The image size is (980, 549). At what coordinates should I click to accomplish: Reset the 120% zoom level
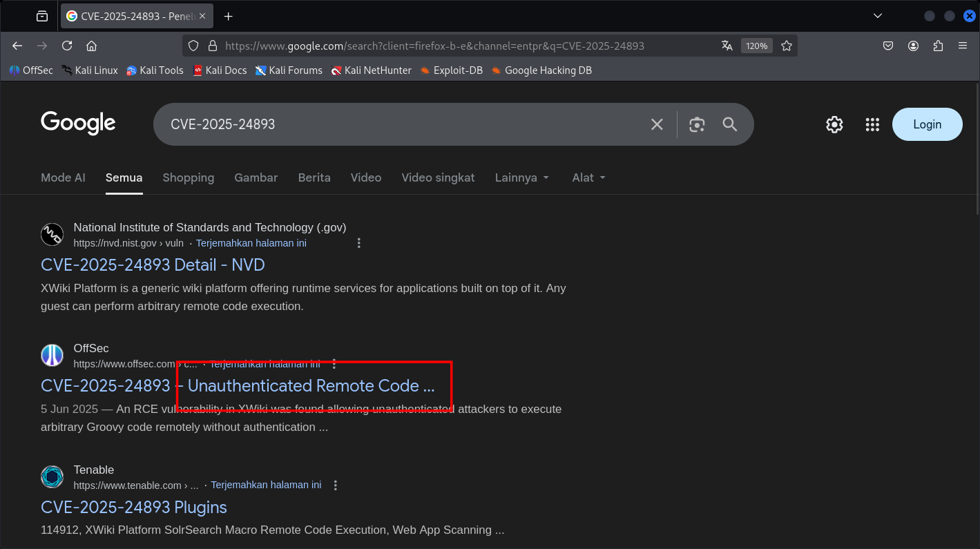point(756,46)
